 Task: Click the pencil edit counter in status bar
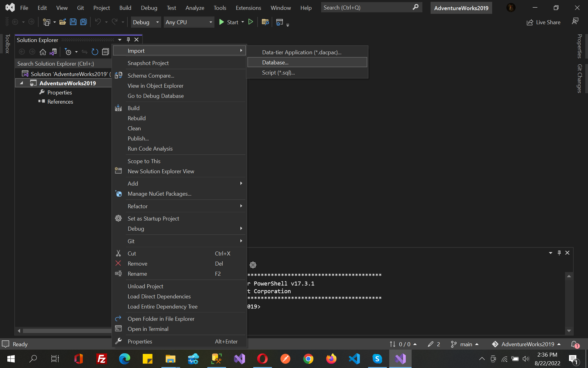(x=434, y=344)
